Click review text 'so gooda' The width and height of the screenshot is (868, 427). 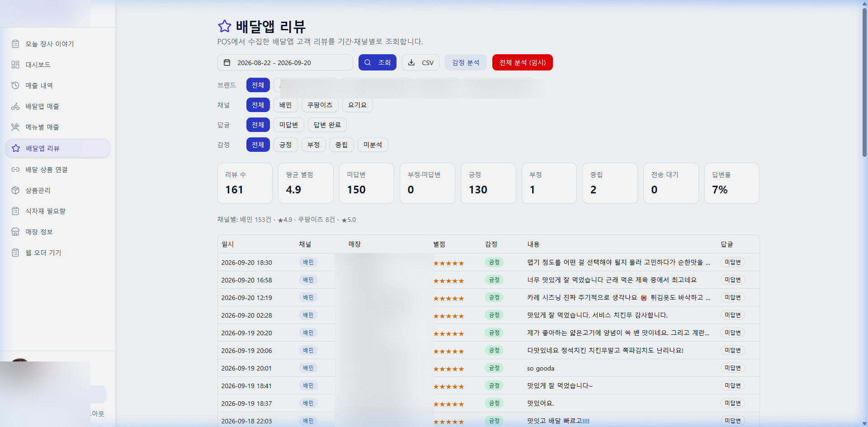540,368
